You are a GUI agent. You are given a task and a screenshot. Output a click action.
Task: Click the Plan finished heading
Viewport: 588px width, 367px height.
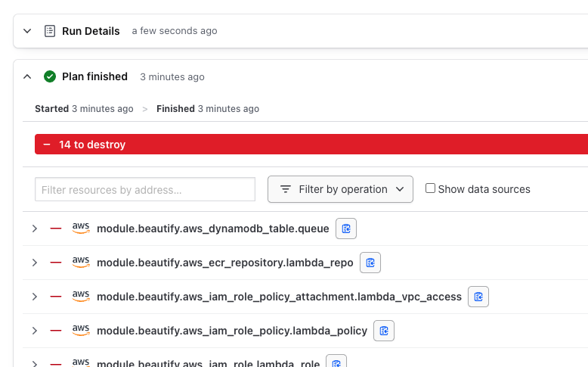click(94, 76)
